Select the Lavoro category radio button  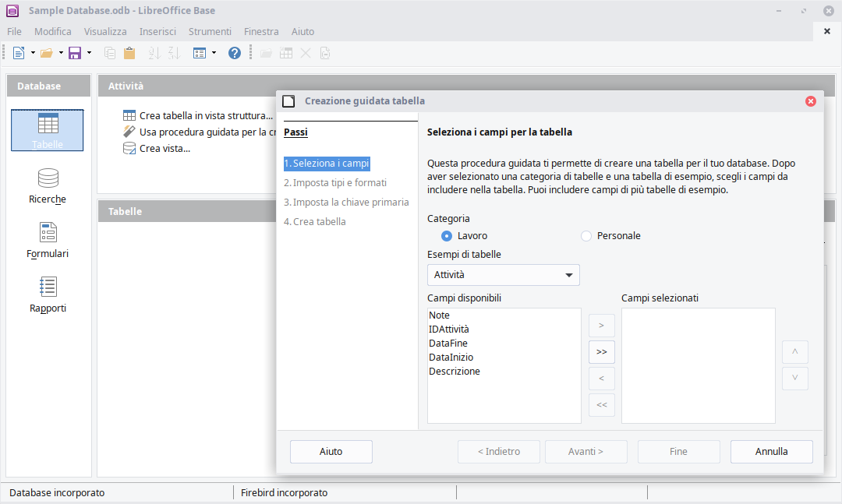[447, 236]
